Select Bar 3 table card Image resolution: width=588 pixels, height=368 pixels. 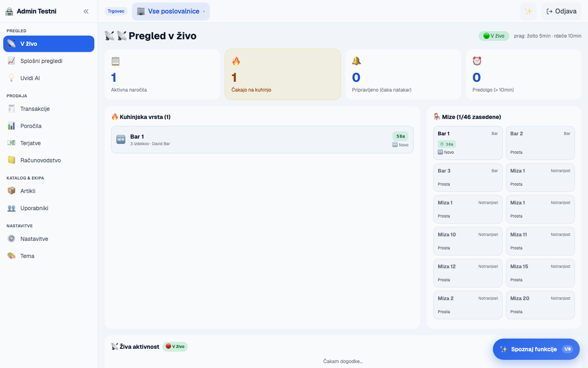[468, 177]
